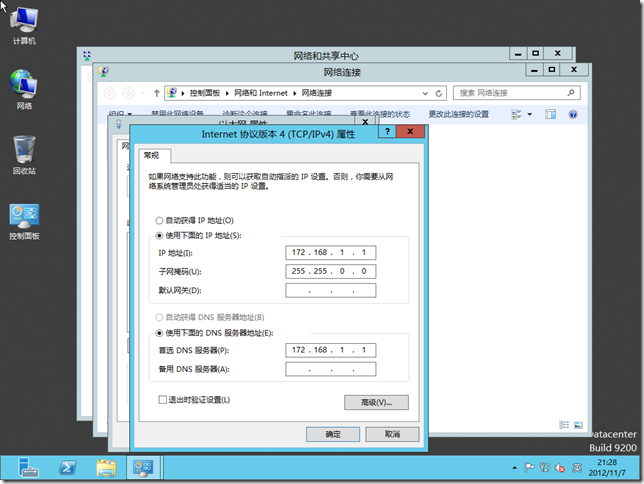Open the Recycle Bin desktop icon
The width and height of the screenshot is (644, 484).
coord(24,155)
